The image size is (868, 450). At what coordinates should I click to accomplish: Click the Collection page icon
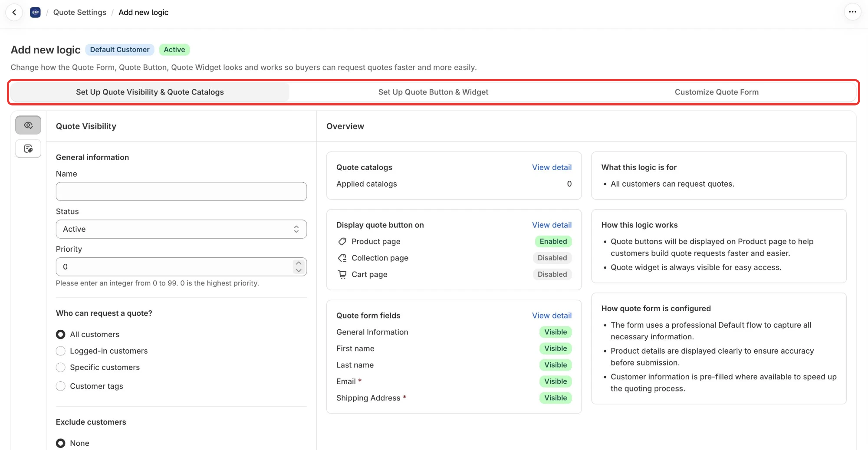342,258
